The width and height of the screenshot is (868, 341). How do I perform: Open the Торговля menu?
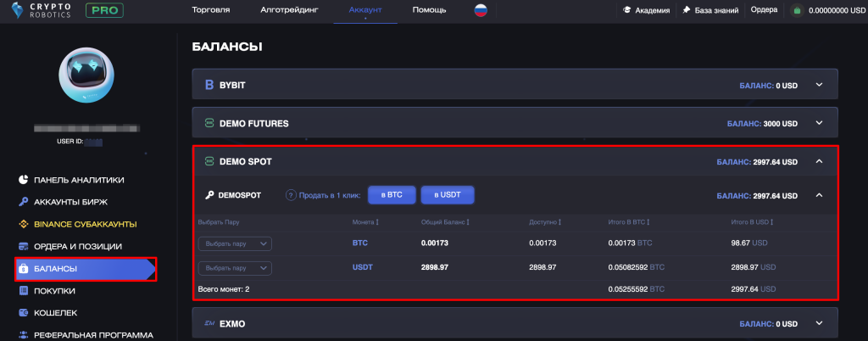pos(211,10)
